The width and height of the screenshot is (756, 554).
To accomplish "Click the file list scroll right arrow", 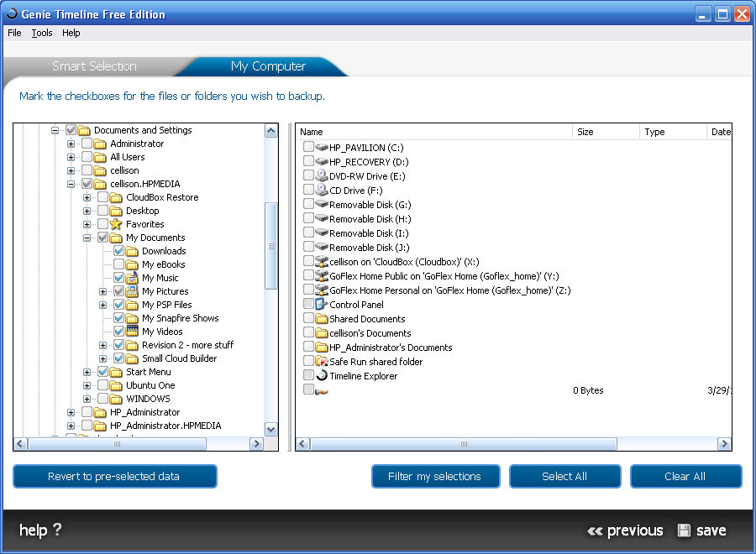I will (724, 444).
